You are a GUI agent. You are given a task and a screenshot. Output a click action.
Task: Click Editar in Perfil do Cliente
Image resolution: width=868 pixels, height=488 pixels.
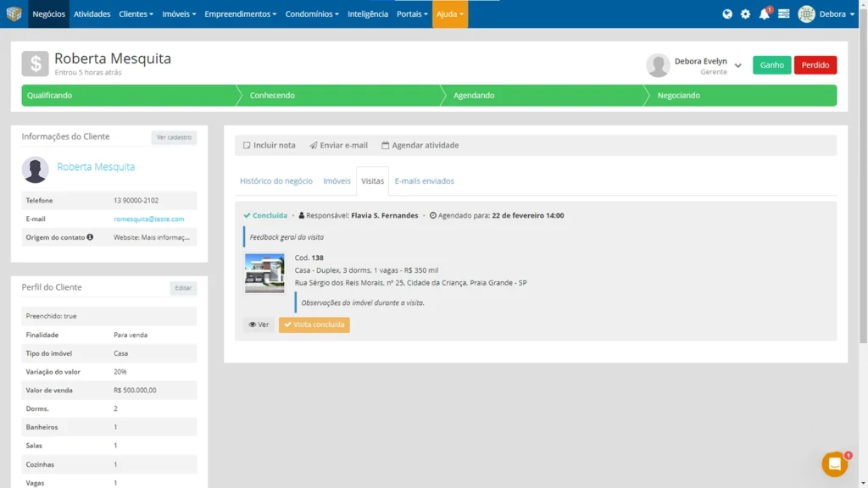183,288
